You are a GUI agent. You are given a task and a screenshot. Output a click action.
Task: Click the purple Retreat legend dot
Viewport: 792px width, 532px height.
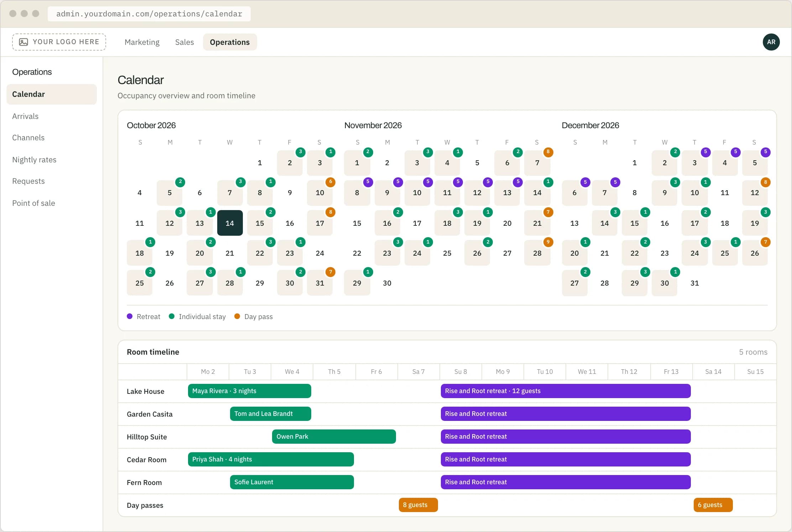[130, 316]
